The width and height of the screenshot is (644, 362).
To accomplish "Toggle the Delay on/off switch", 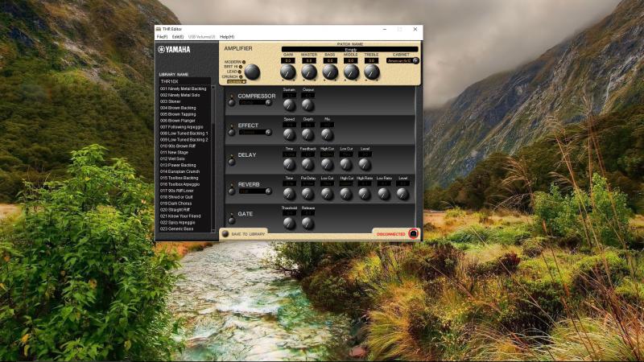I will 231,162.
